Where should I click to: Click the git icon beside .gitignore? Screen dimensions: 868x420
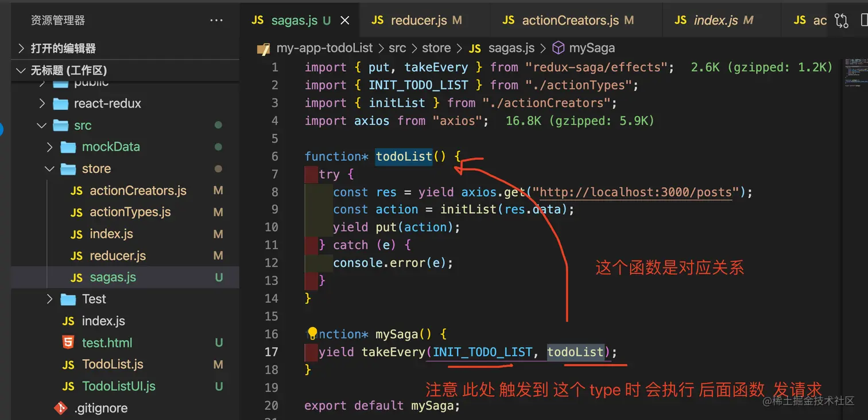coord(60,408)
